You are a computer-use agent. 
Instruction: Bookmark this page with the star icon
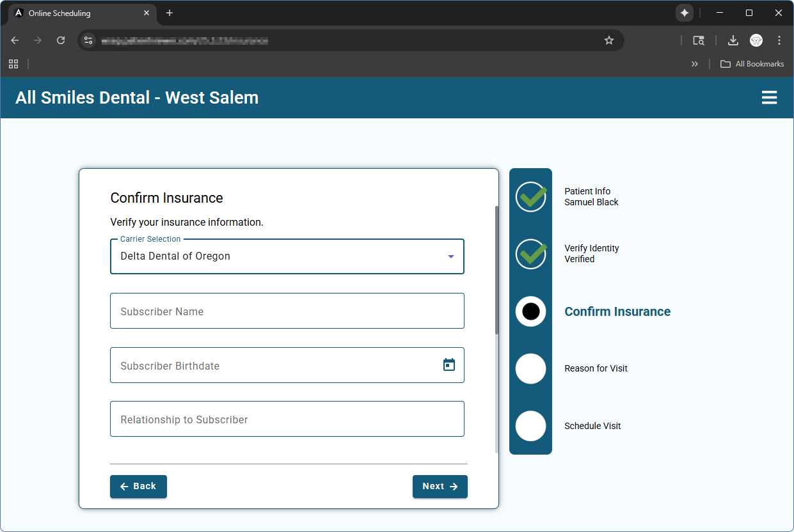[x=608, y=40]
